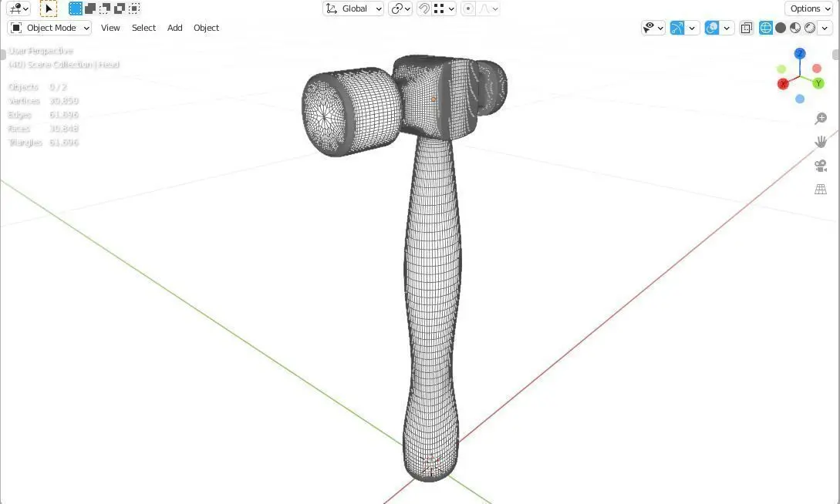Expand shading options arrow
Screen dimensions: 840x504
click(x=825, y=28)
